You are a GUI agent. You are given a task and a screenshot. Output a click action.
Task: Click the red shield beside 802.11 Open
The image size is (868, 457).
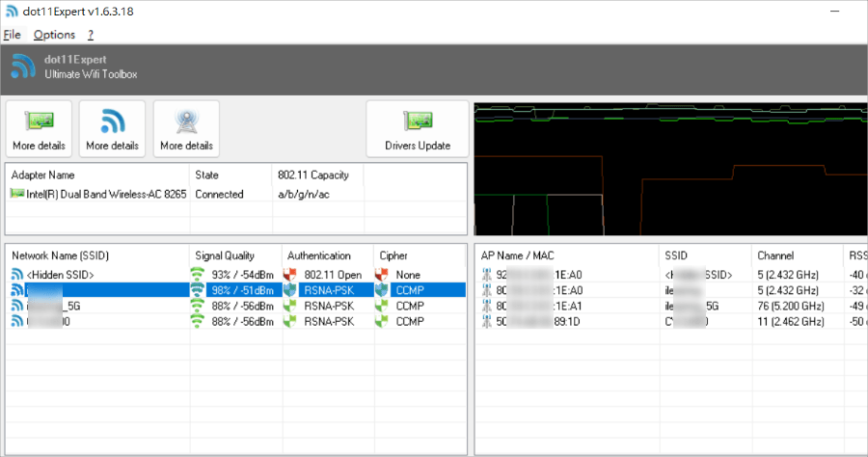[289, 275]
